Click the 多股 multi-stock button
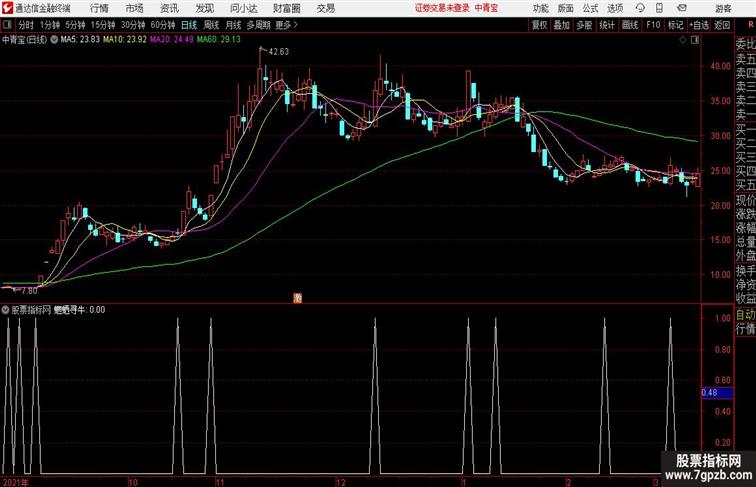This screenshot has height=487, width=756. click(584, 25)
